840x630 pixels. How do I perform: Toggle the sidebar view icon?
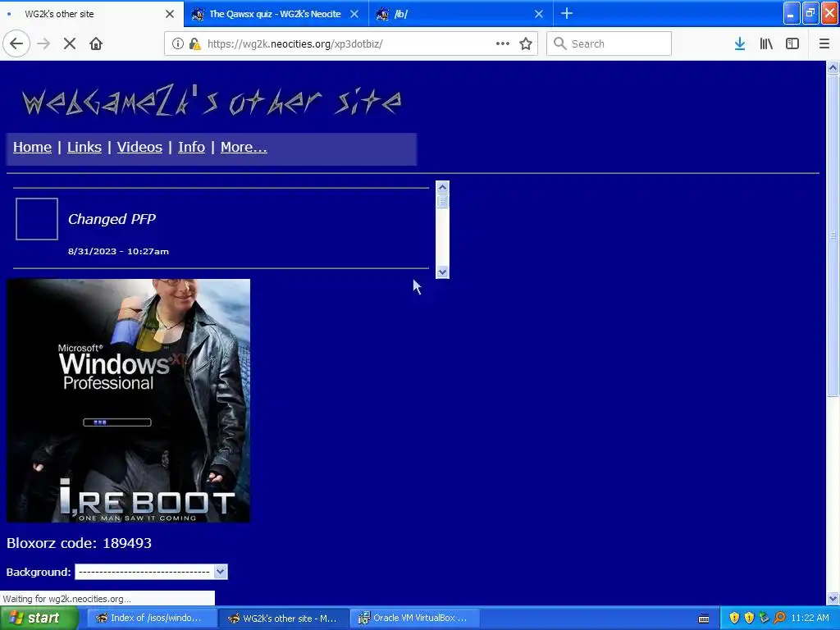coord(792,44)
